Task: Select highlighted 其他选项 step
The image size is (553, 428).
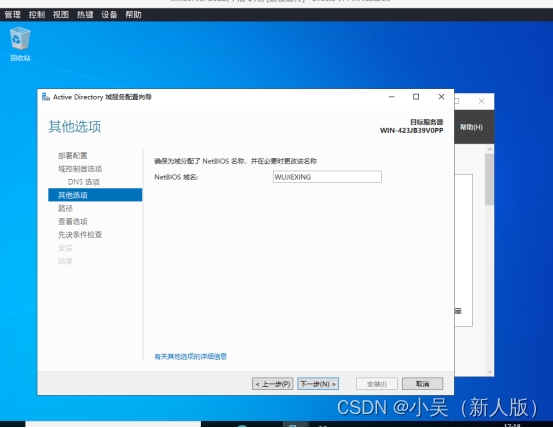Action: click(x=95, y=195)
